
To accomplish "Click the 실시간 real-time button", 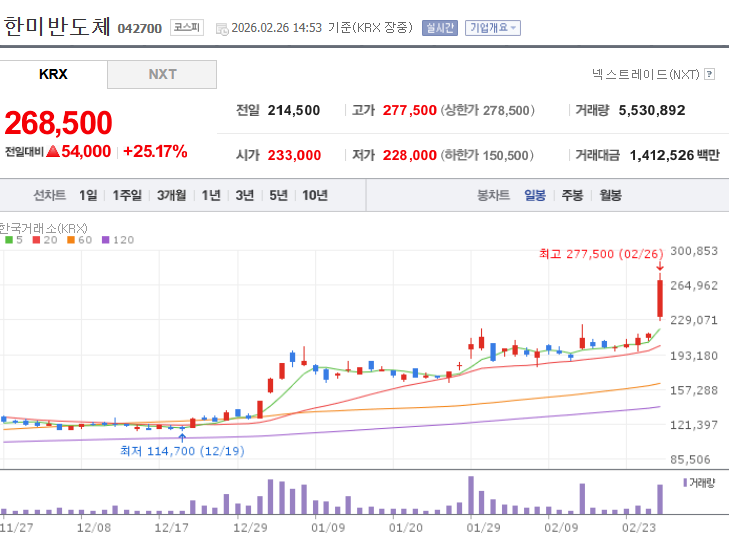I will point(440,28).
